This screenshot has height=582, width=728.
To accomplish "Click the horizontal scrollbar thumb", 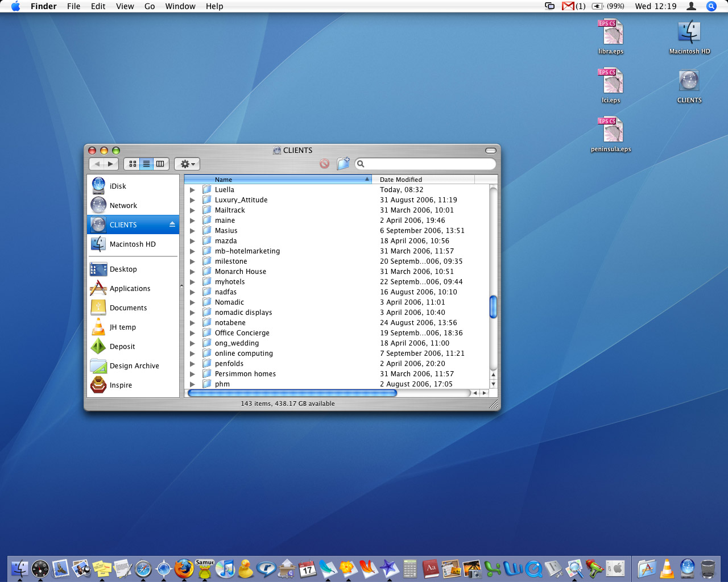I will (292, 393).
